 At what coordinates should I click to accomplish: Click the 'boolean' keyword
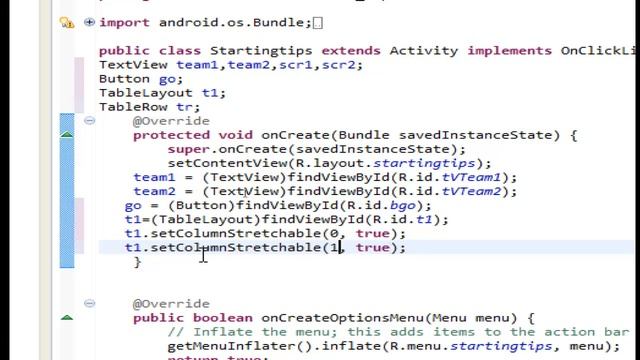(223, 318)
